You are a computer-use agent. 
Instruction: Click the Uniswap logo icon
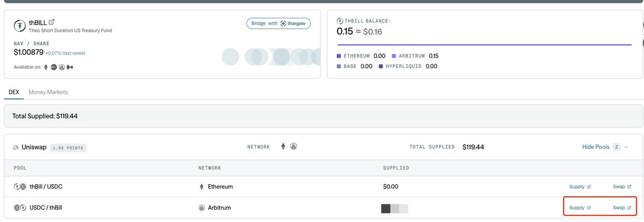17,147
